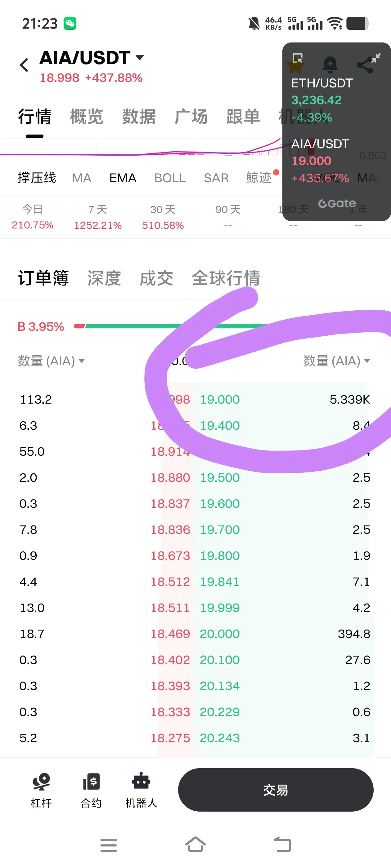This screenshot has height=868, width=391.
Task: Open the 全球行情 tab
Action: 226,278
